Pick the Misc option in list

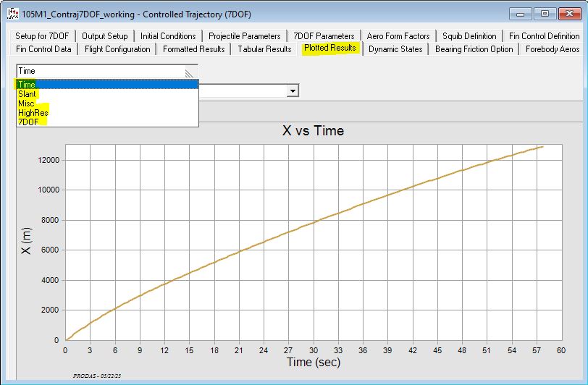tap(26, 103)
